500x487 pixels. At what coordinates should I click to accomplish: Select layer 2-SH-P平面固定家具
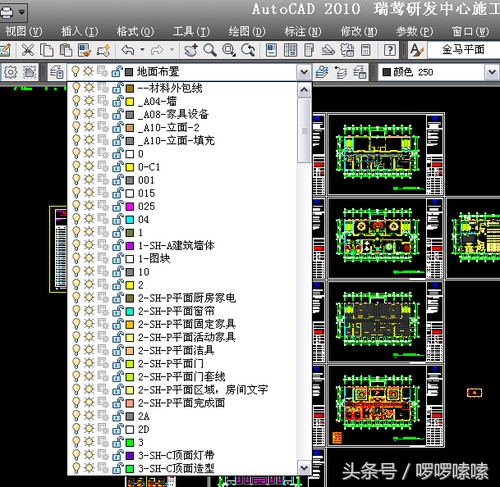pyautogui.click(x=187, y=324)
